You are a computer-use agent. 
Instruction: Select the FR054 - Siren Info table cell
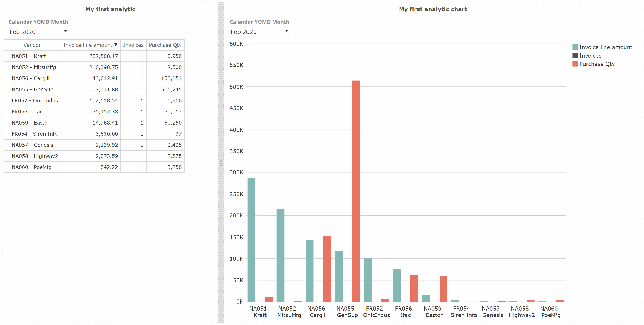pyautogui.click(x=34, y=134)
